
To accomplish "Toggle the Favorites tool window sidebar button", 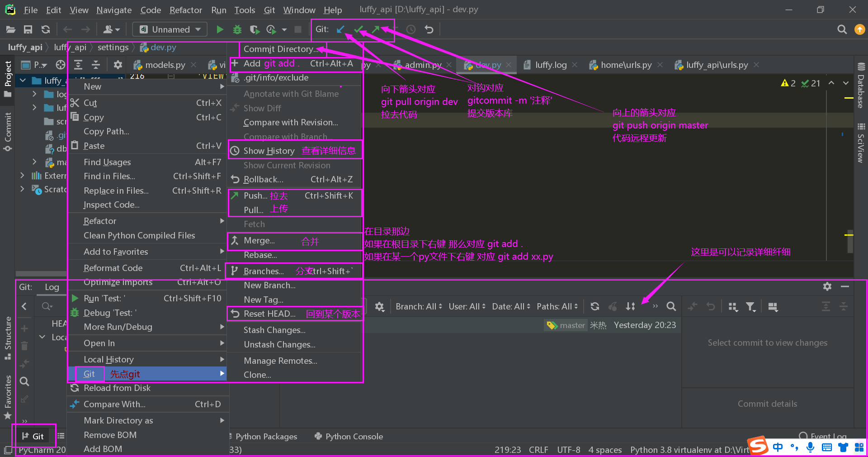I will point(8,397).
